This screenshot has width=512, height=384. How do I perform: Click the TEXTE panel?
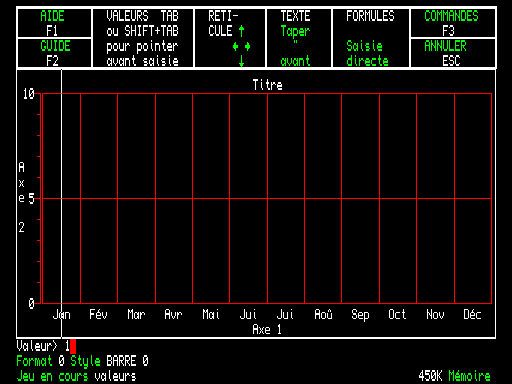tap(299, 38)
